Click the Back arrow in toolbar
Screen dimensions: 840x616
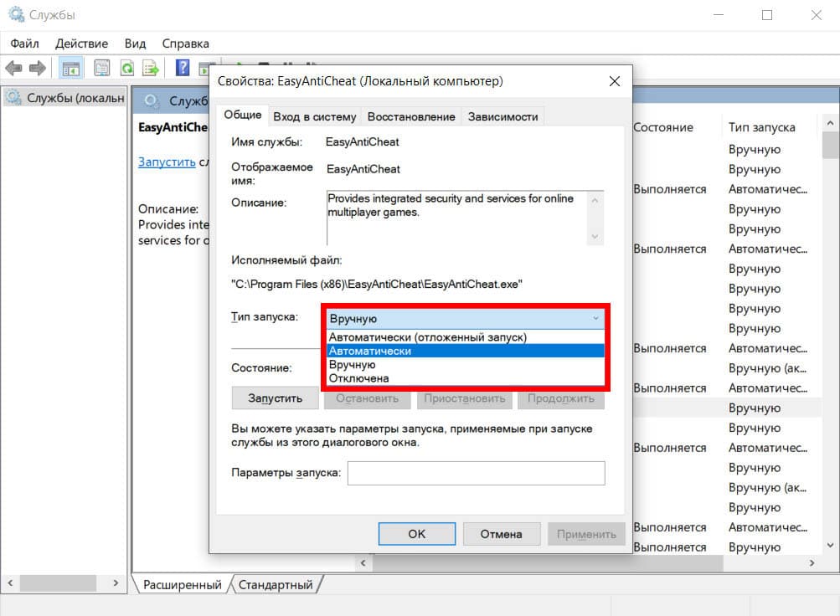[13, 68]
